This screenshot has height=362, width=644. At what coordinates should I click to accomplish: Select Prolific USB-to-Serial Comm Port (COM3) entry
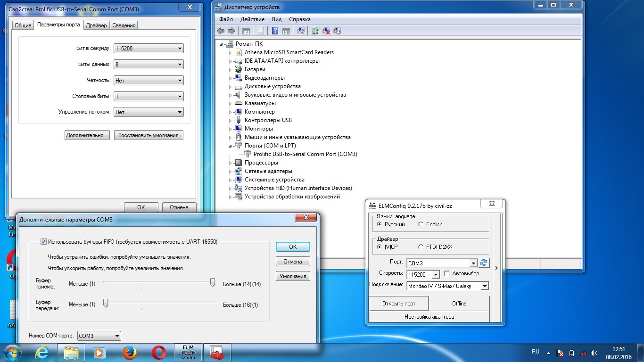click(305, 154)
